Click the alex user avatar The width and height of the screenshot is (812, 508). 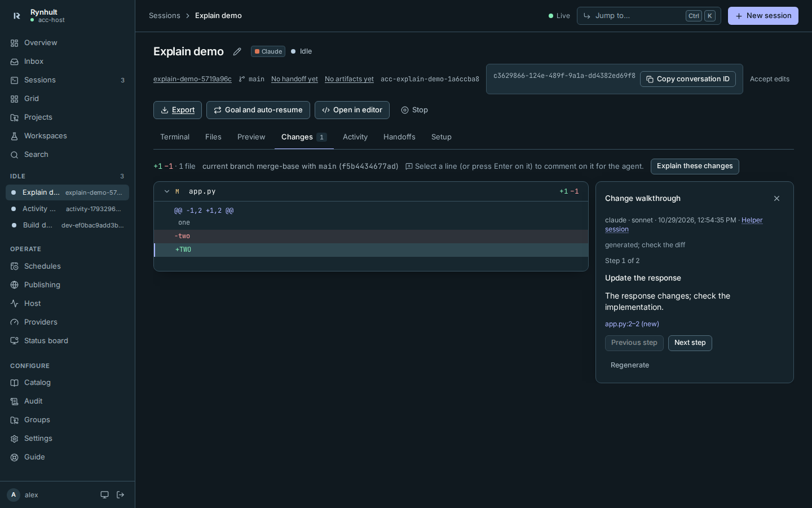tap(14, 495)
